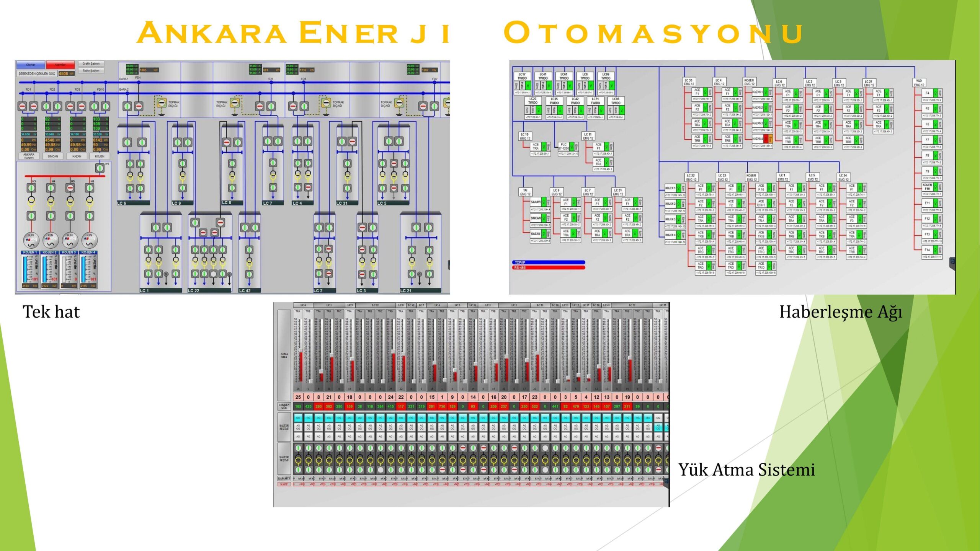The width and height of the screenshot is (980, 551).
Task: Click the KOJEN 1 generator symbol
Action: [31, 240]
